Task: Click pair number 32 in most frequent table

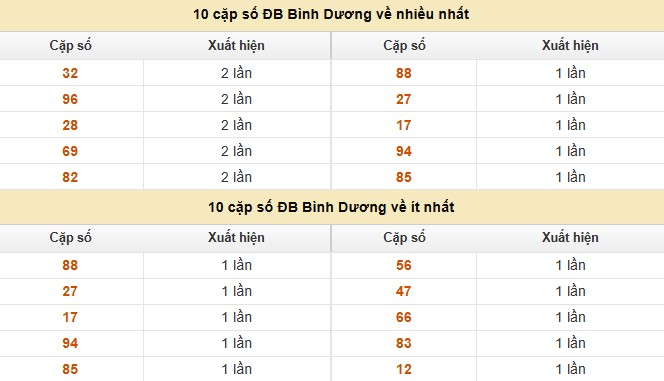Action: point(70,73)
